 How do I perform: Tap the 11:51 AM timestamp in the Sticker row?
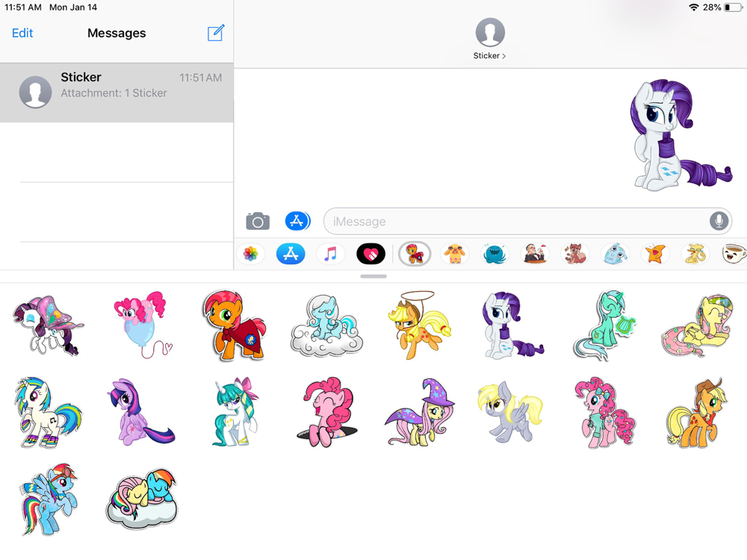pos(200,78)
